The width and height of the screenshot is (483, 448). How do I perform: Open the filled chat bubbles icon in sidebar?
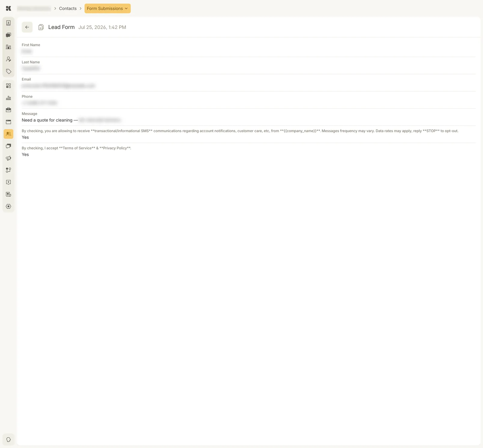pyautogui.click(x=8, y=35)
